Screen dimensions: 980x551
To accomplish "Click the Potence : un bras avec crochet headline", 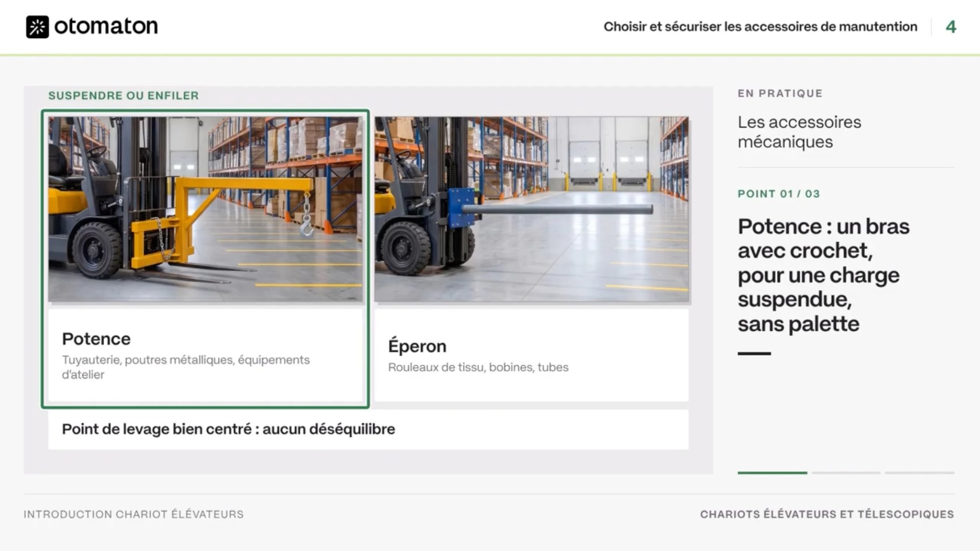I will point(823,275).
